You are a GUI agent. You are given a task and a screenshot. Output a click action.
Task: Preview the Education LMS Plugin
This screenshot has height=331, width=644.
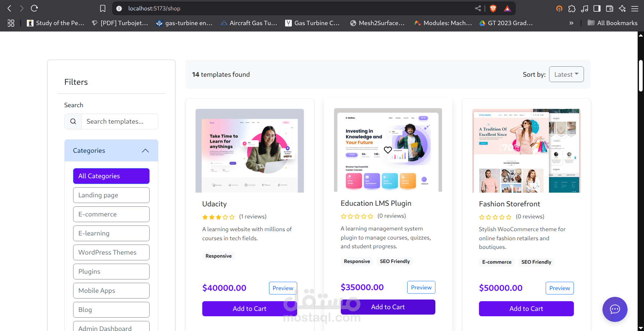(421, 287)
